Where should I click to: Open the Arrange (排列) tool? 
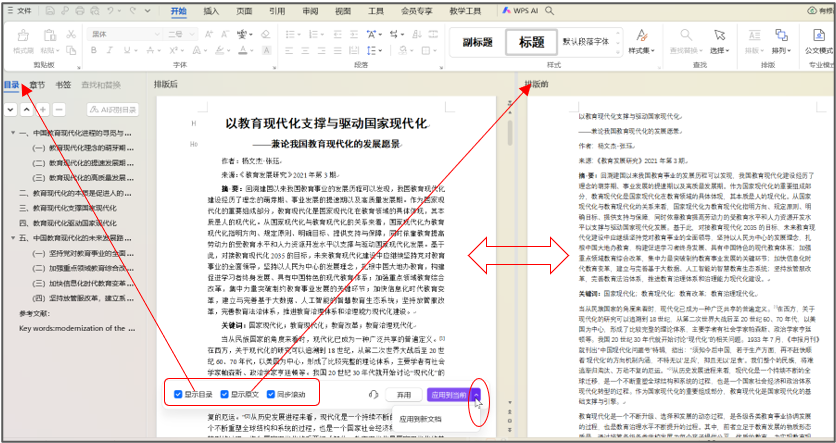(x=782, y=42)
